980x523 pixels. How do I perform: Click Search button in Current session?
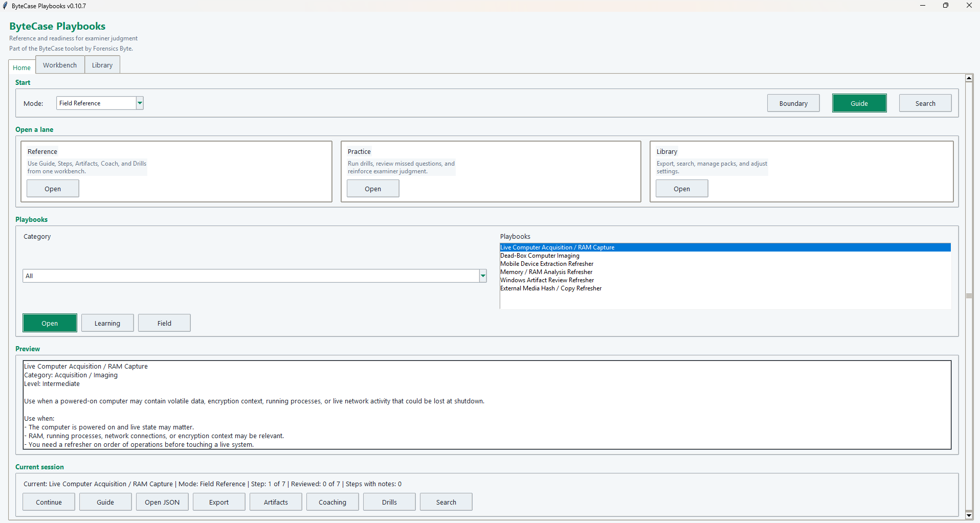point(446,502)
